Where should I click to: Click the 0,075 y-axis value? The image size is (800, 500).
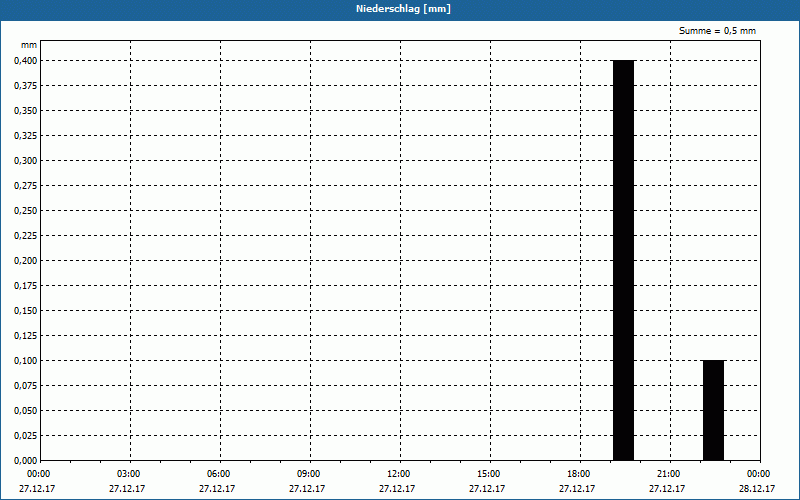pos(26,386)
